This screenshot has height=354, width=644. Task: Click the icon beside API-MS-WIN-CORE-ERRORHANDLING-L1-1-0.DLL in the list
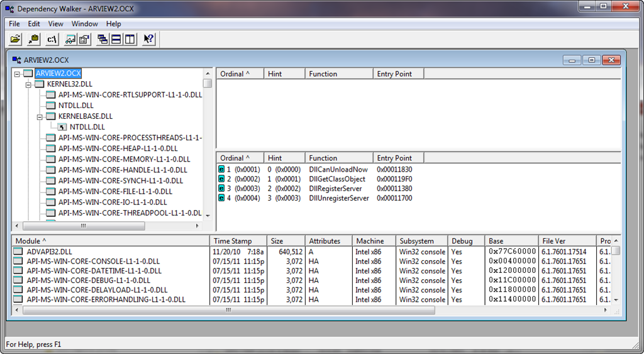(18, 299)
